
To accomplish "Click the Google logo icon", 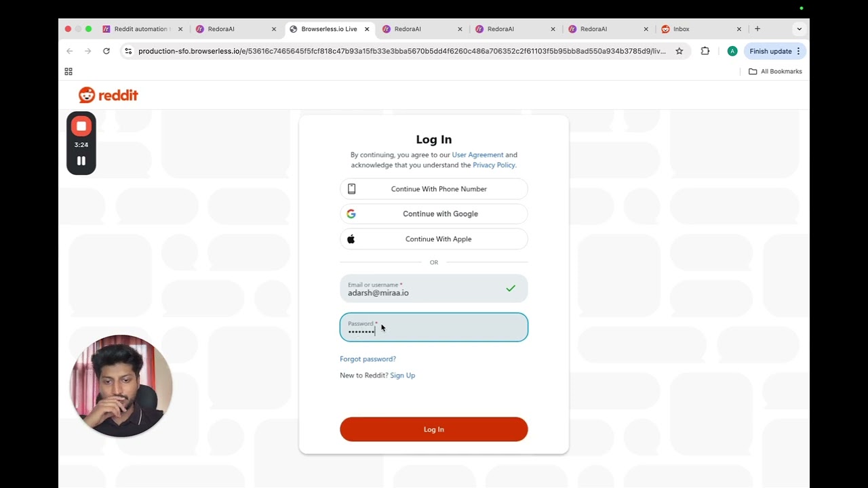I will pyautogui.click(x=351, y=213).
